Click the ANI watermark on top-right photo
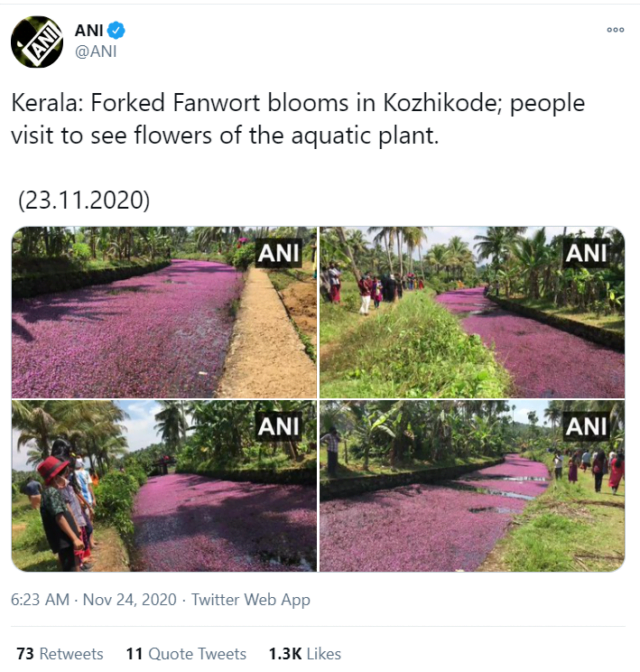This screenshot has height=672, width=640. pos(586,254)
